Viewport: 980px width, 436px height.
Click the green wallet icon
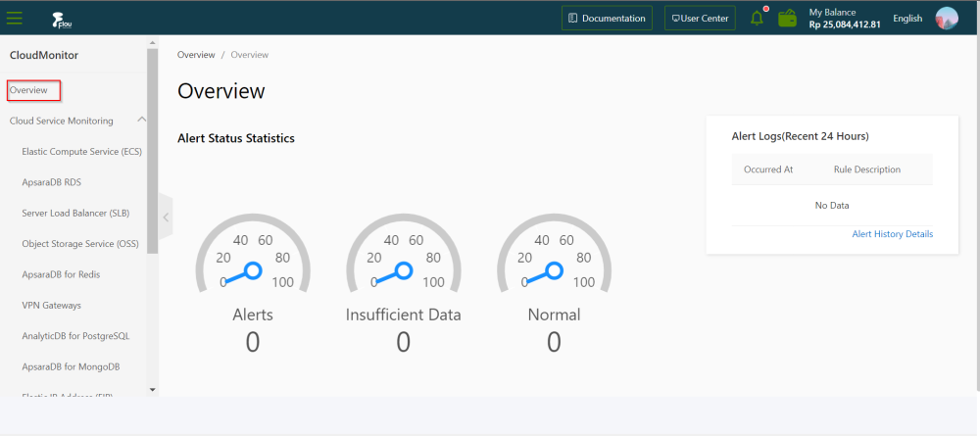[788, 18]
